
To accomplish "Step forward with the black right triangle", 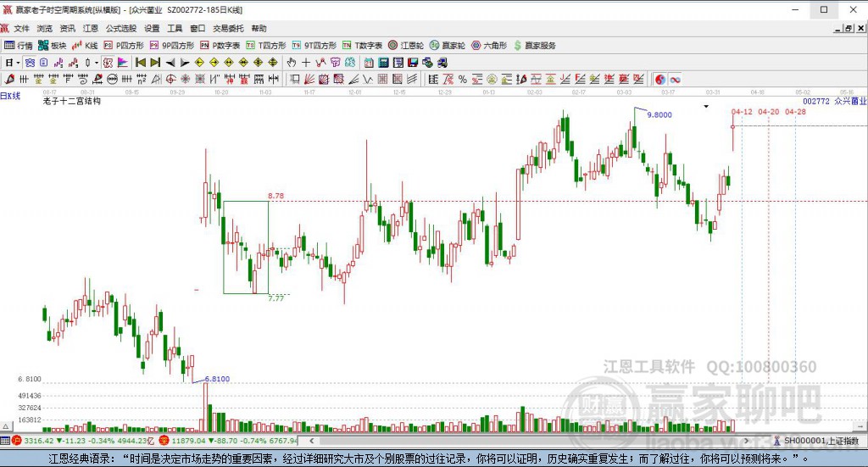I will point(185,63).
